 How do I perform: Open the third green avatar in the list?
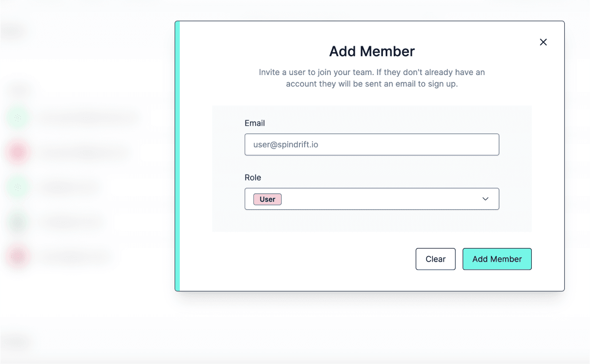click(x=17, y=187)
